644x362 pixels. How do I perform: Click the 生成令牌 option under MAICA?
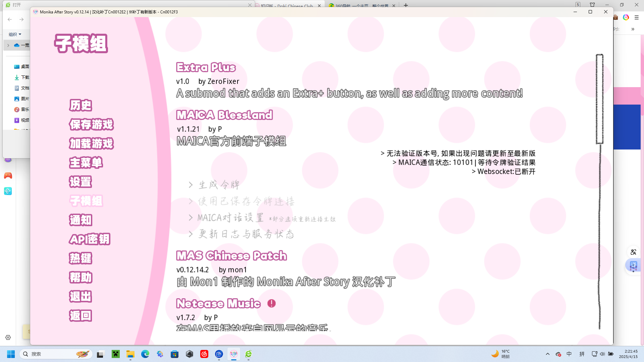(214, 185)
